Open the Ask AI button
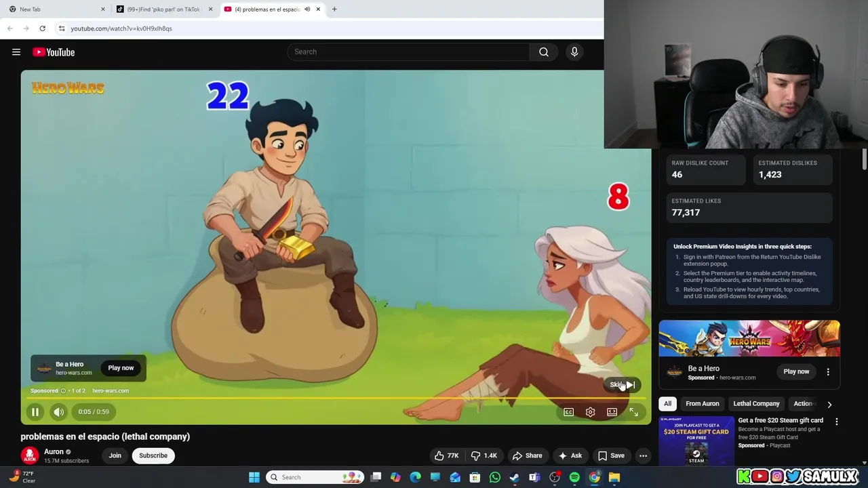Image resolution: width=868 pixels, height=488 pixels. 570,455
